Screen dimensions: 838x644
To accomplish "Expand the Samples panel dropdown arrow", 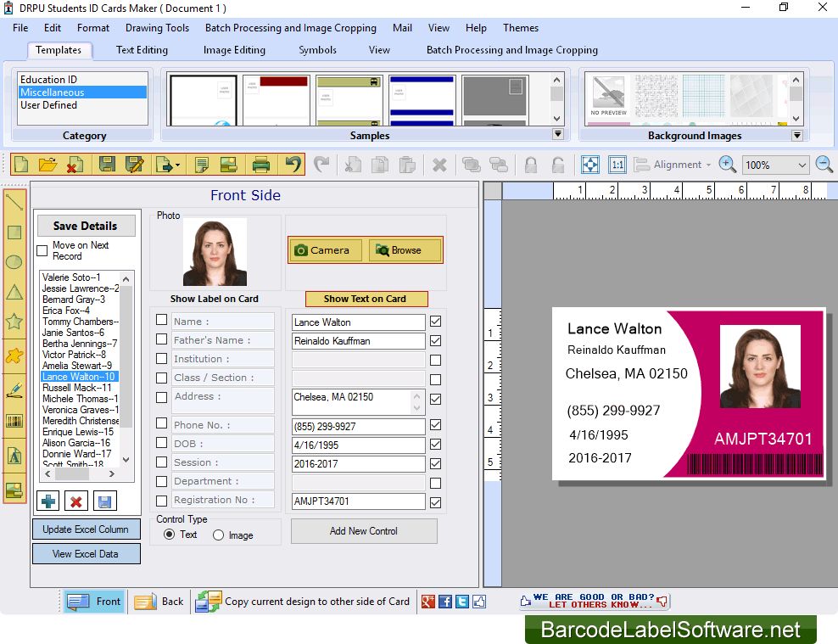I will (558, 134).
